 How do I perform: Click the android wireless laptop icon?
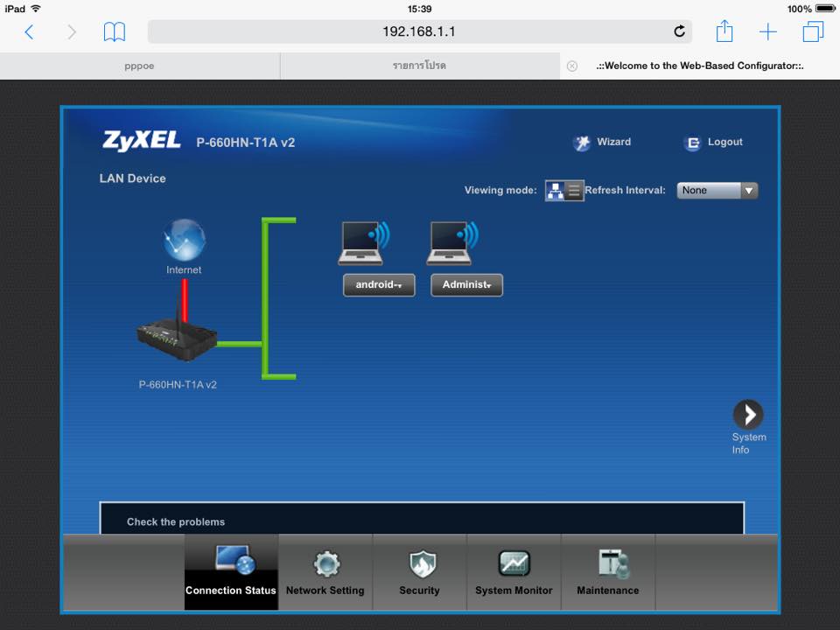click(364, 243)
